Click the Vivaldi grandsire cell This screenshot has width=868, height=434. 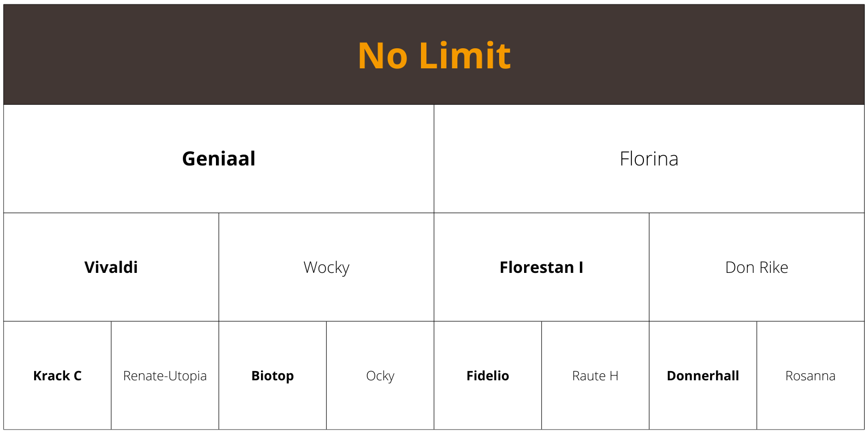coord(111,267)
